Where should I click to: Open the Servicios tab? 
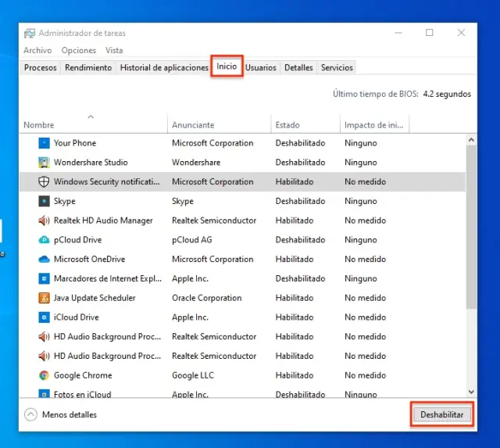click(x=337, y=68)
